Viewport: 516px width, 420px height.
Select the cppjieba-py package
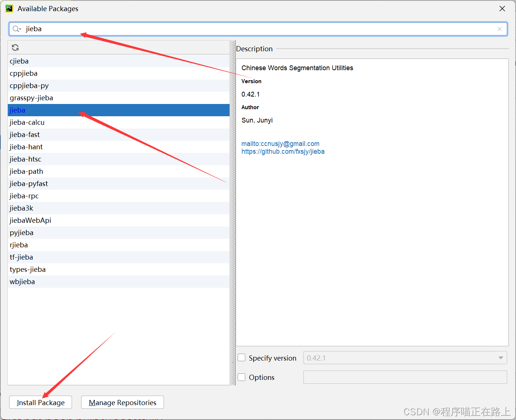119,85
